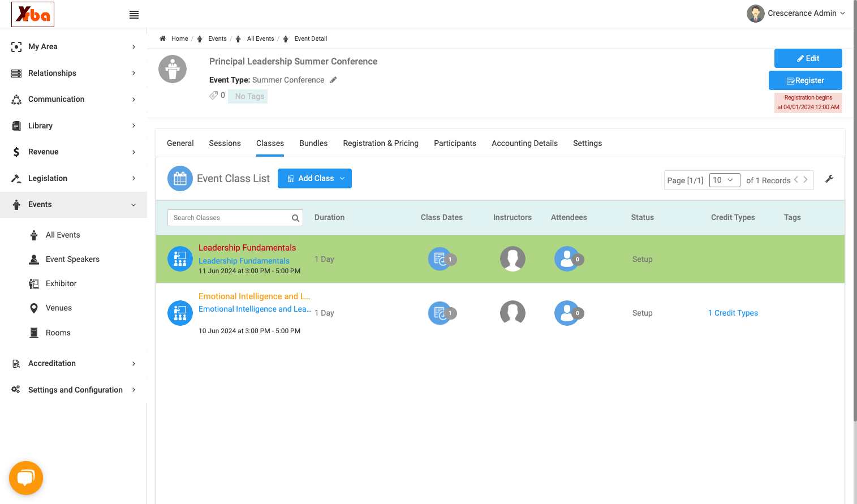Go to next records page arrow
The width and height of the screenshot is (857, 504).
tap(806, 179)
